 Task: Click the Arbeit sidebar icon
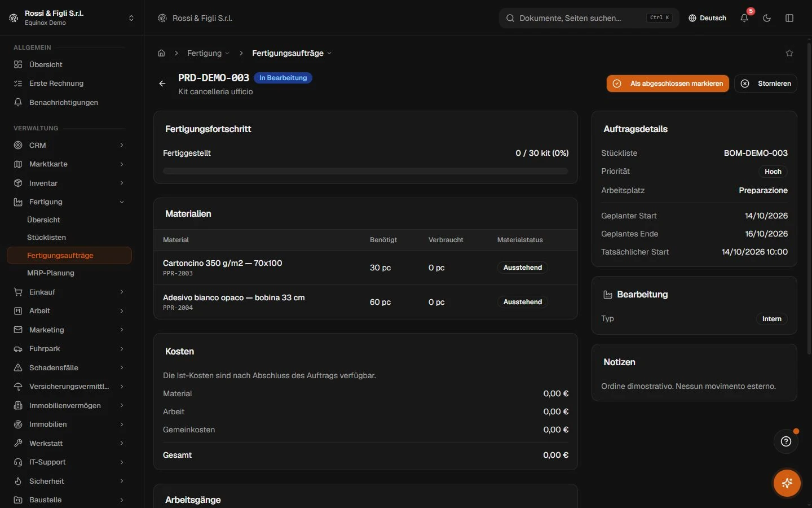pyautogui.click(x=18, y=310)
